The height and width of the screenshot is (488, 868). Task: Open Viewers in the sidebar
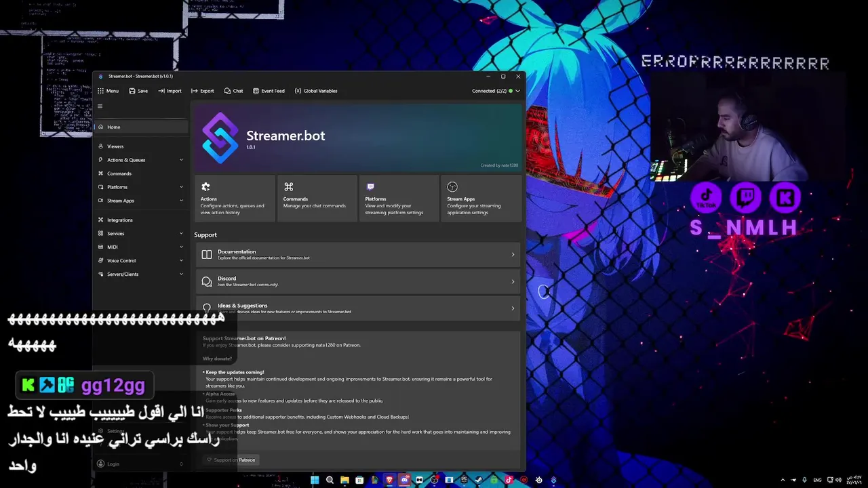click(140, 146)
